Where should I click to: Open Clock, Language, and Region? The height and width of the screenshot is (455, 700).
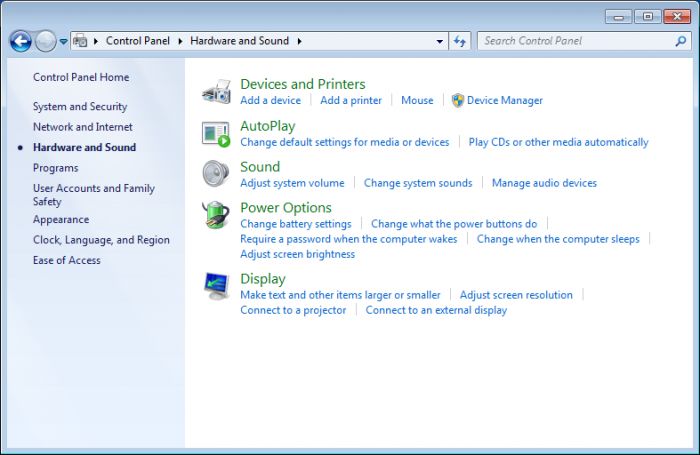click(x=101, y=240)
